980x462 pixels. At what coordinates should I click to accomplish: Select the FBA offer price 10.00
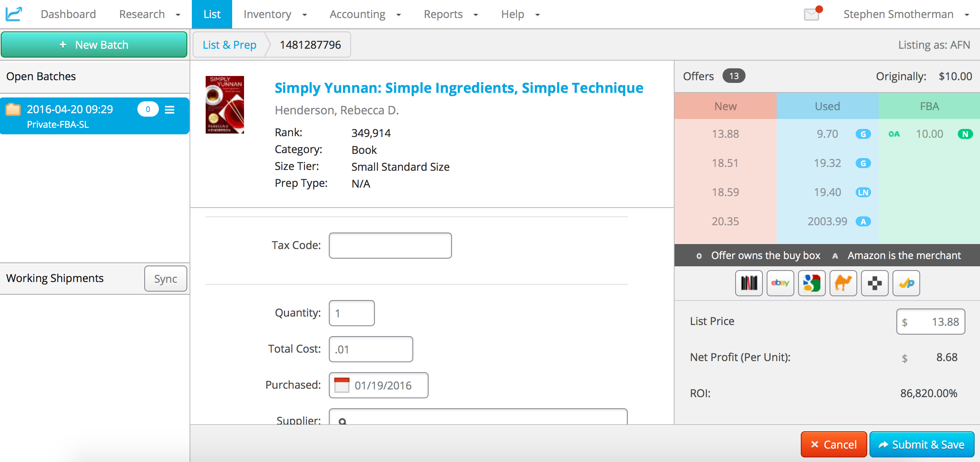click(929, 134)
